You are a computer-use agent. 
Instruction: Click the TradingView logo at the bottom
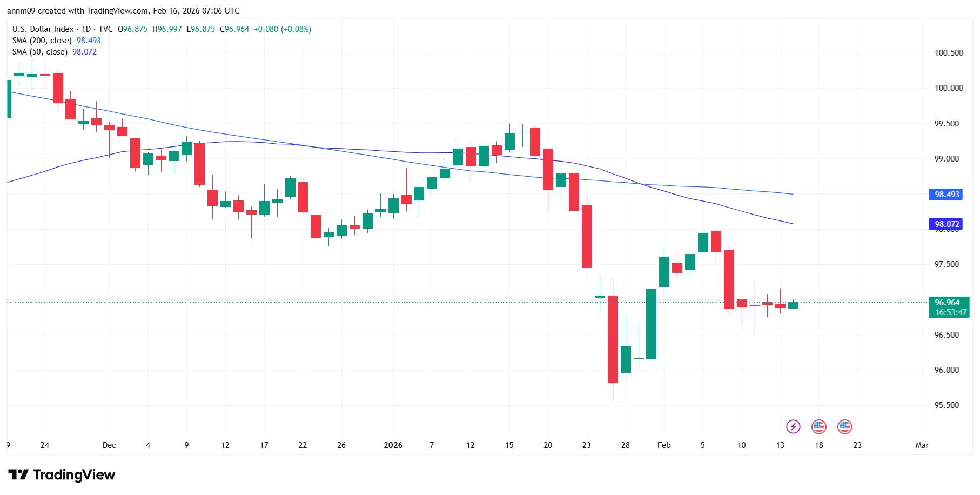[62, 475]
